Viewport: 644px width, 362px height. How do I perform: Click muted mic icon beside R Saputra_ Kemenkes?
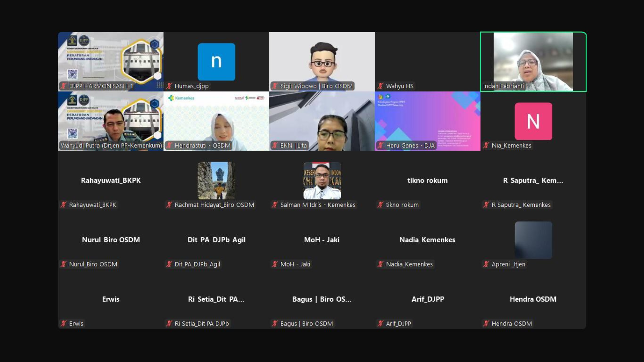coord(486,205)
